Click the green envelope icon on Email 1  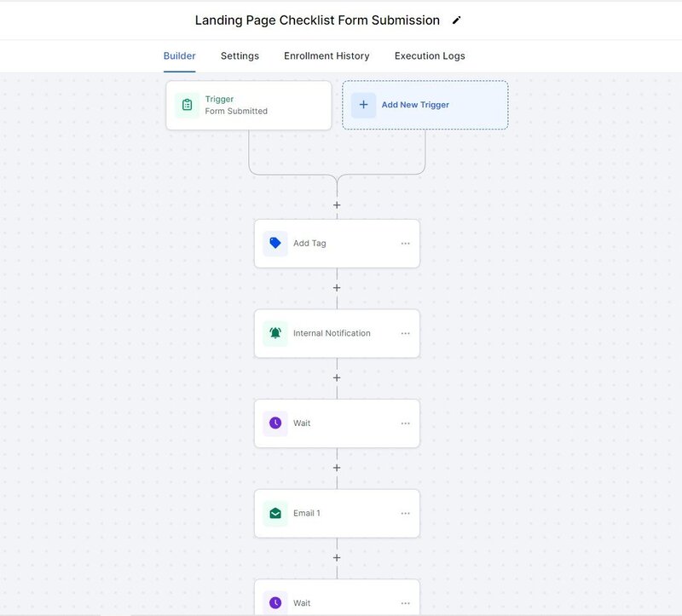click(275, 513)
